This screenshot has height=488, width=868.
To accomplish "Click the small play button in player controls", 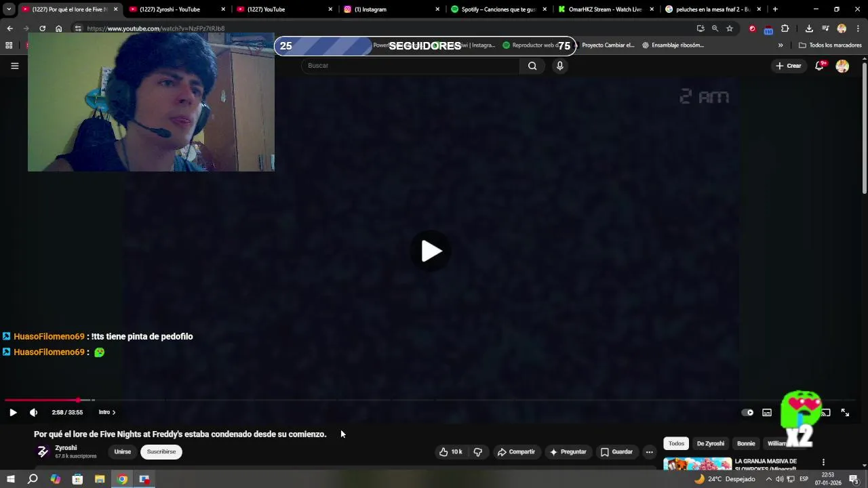I will click(x=13, y=412).
